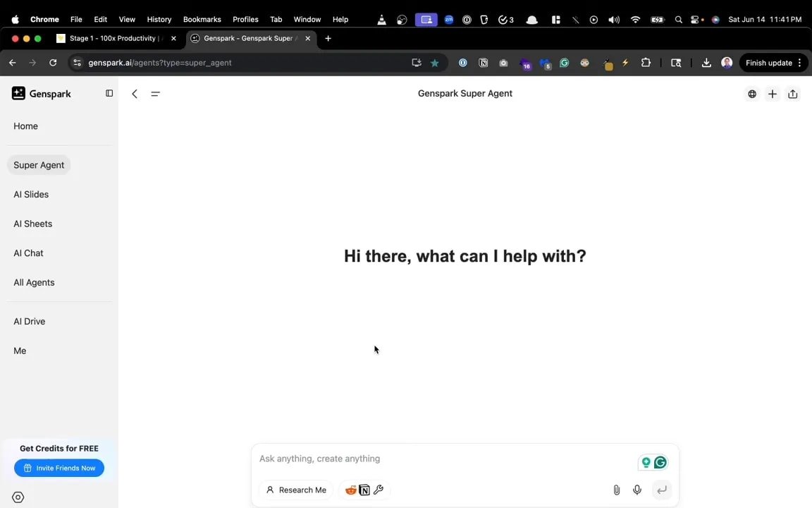Image resolution: width=812 pixels, height=508 pixels.
Task: Select the Reddit connector icon in the prompt bar
Action: (350, 490)
